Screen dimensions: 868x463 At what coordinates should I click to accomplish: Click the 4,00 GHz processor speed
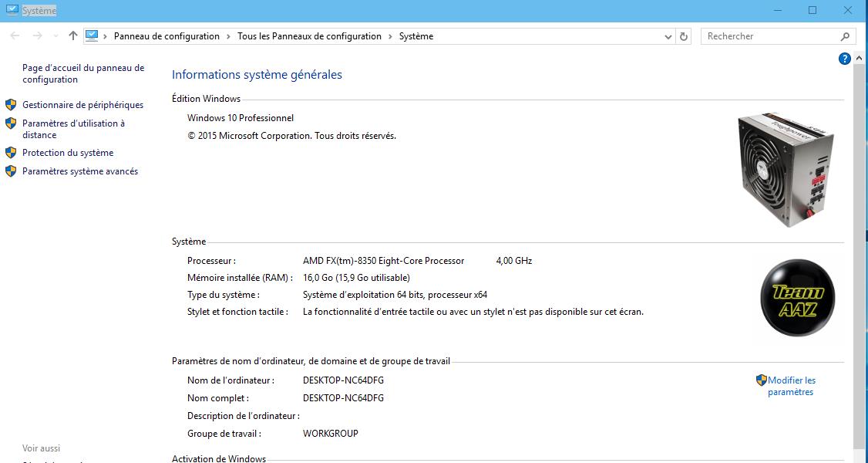click(513, 261)
